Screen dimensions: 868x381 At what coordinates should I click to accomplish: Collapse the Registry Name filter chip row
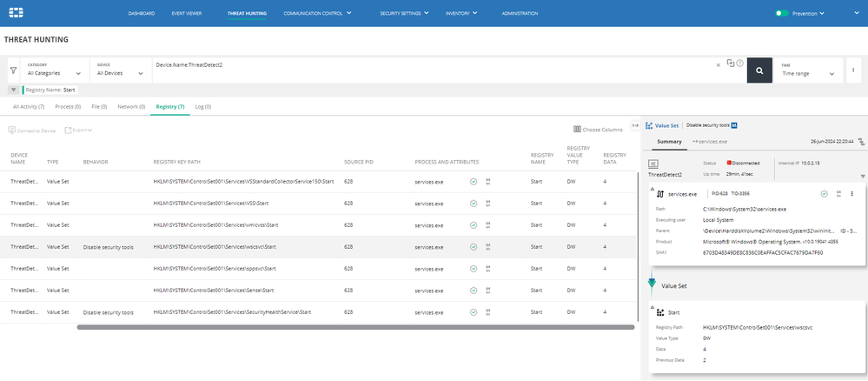click(x=13, y=90)
